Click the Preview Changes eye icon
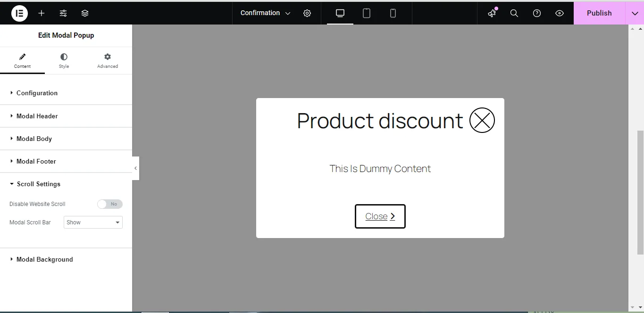The width and height of the screenshot is (644, 313). [x=560, y=13]
